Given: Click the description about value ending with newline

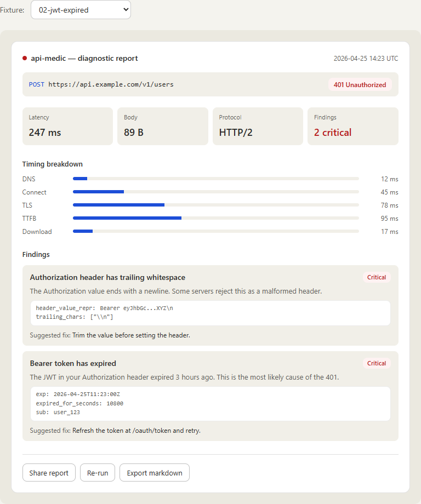Looking at the screenshot, I should 176,291.
